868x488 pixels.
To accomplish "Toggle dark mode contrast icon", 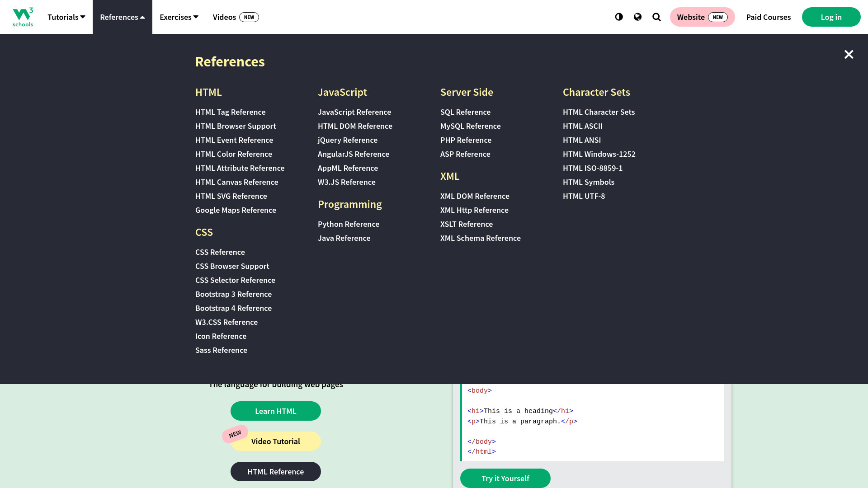I will [619, 17].
